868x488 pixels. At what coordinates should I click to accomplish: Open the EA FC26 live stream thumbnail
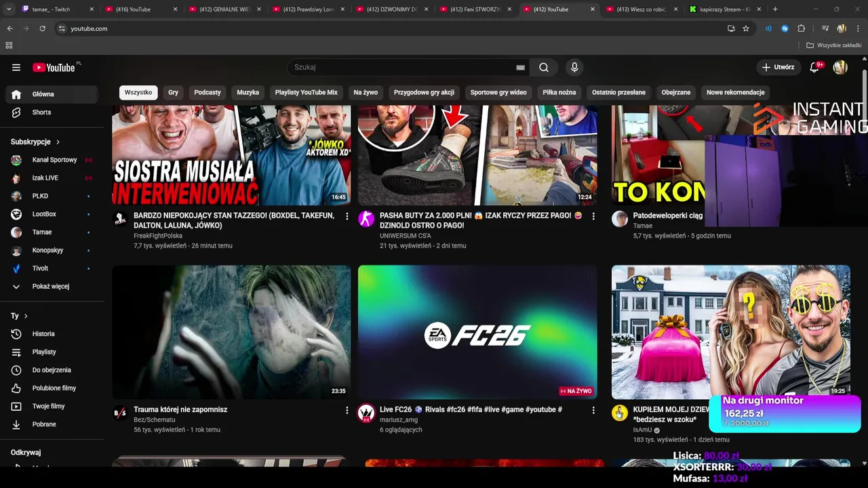tap(477, 332)
